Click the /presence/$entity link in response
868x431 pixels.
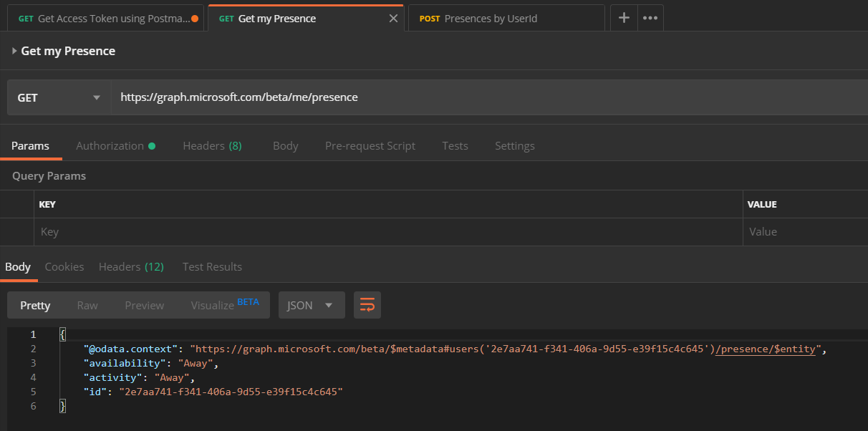point(766,349)
